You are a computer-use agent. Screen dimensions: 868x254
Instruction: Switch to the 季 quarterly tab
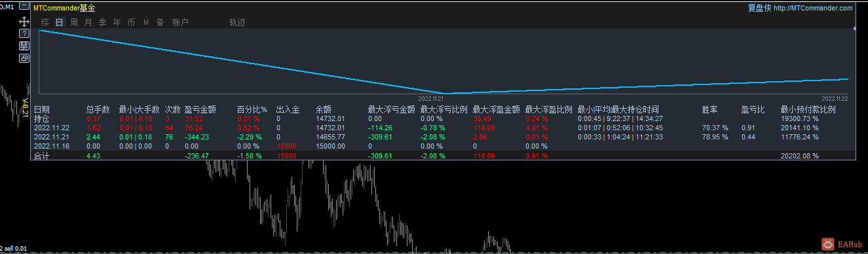tap(103, 22)
